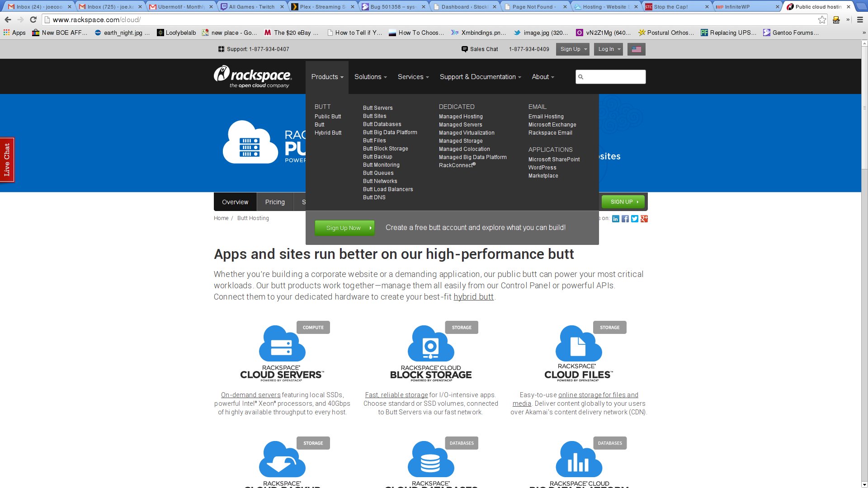Screen dimensions: 868x488
Task: Open the Apps bookmarks grid icon
Action: pos(6,33)
